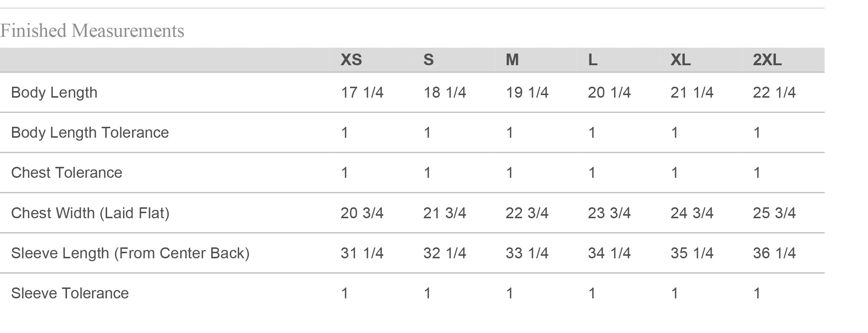
Task: Click the XL column header
Action: (680, 60)
